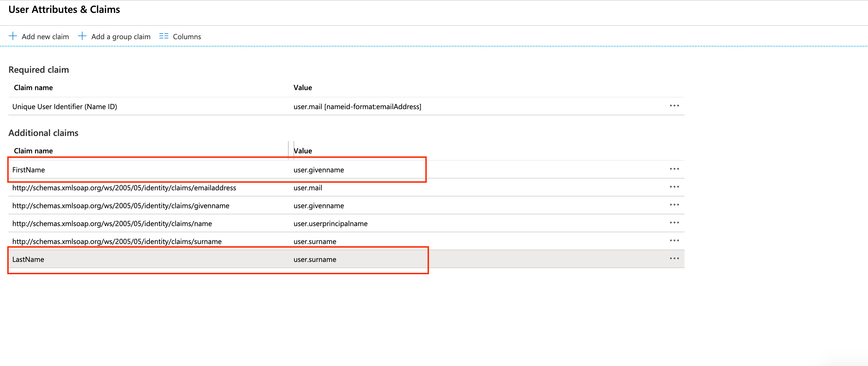
Task: Select the FirstName claim row
Action: pyautogui.click(x=29, y=170)
